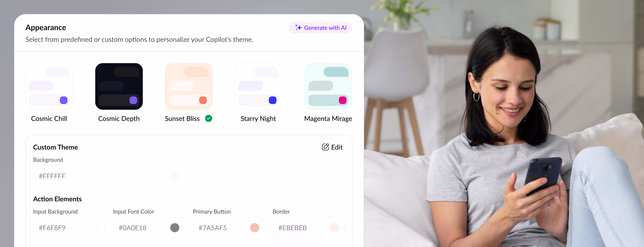Click the Input Background #F6F8F9 field
Screen dimensions: 644x247
coord(69,228)
